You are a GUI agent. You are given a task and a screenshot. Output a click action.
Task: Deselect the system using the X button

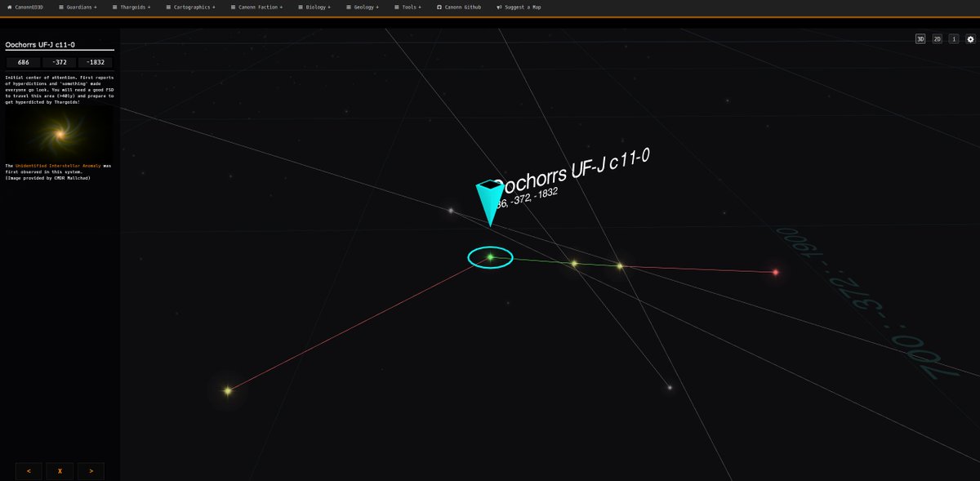(59, 470)
